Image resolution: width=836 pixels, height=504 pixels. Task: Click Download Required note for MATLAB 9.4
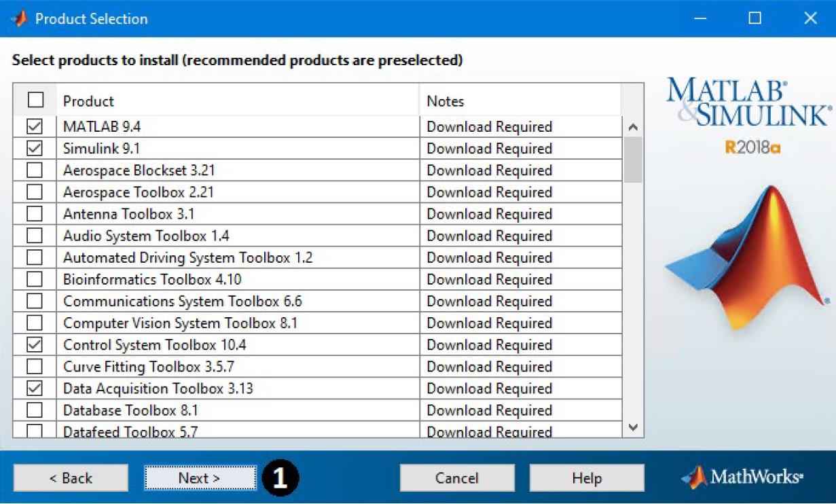490,127
